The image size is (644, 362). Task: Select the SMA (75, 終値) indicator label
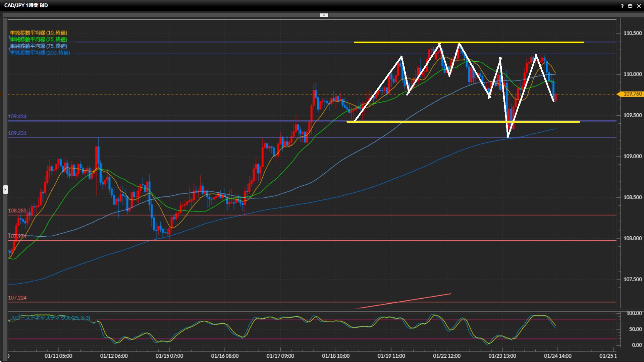(x=39, y=46)
